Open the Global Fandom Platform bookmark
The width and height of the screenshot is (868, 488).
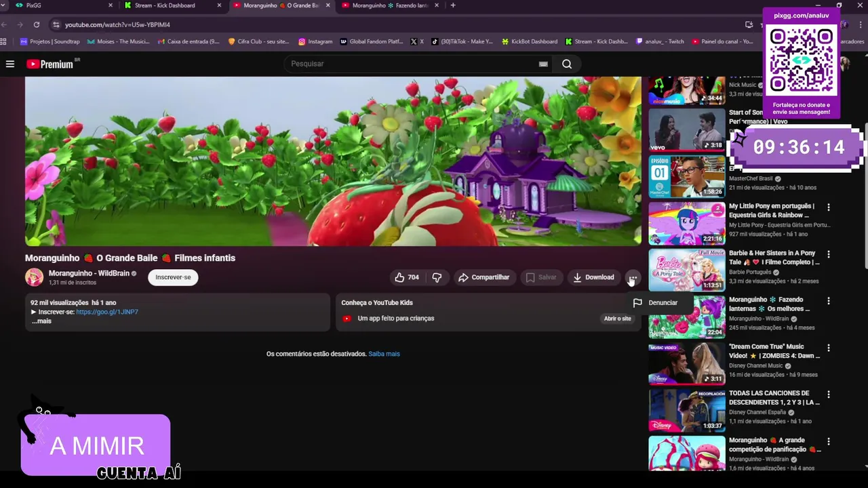click(x=372, y=41)
